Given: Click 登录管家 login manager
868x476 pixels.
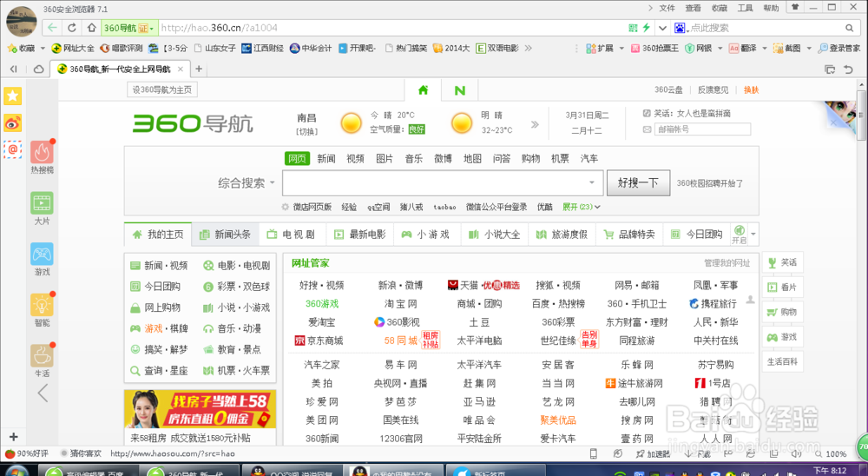Looking at the screenshot, I should pyautogui.click(x=839, y=49).
